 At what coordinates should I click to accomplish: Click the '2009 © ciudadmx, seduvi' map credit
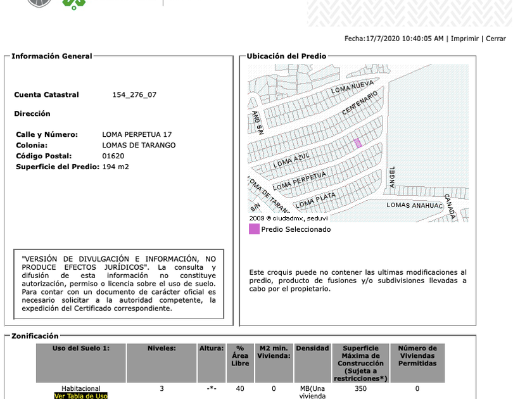(x=288, y=218)
